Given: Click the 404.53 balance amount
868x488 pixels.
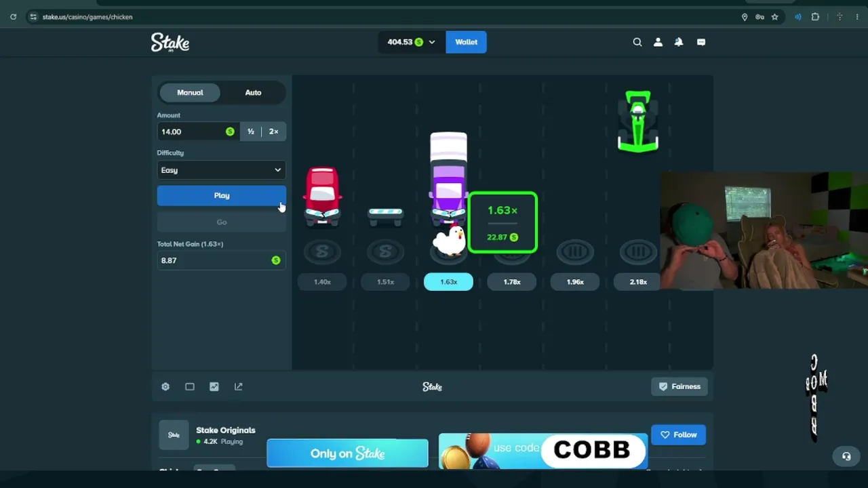Looking at the screenshot, I should pyautogui.click(x=400, y=42).
